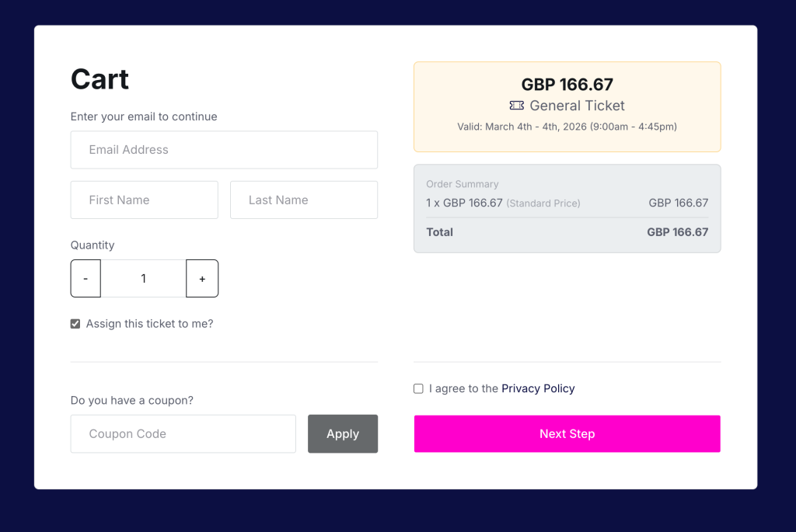Increase quantity with the plus button
The width and height of the screenshot is (796, 532).
202,279
